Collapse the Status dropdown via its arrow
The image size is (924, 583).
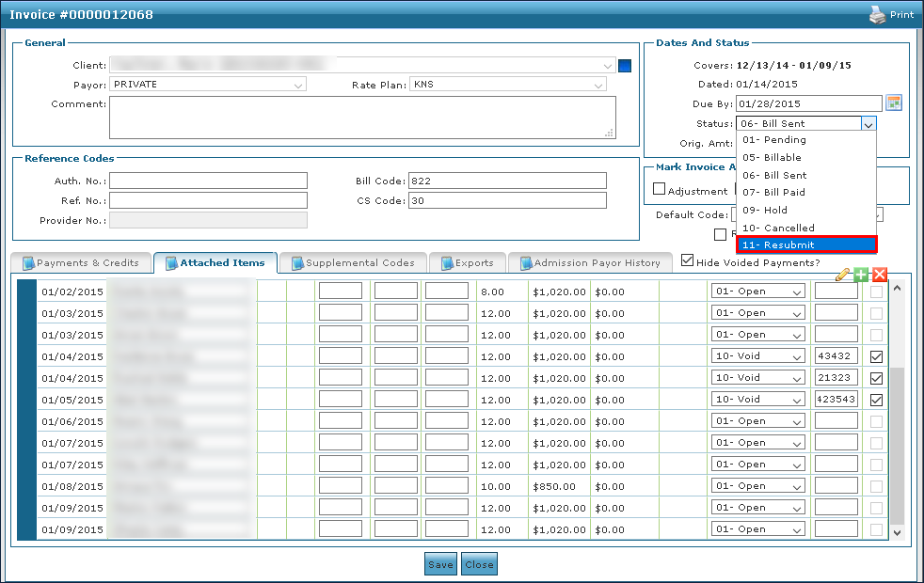click(868, 123)
